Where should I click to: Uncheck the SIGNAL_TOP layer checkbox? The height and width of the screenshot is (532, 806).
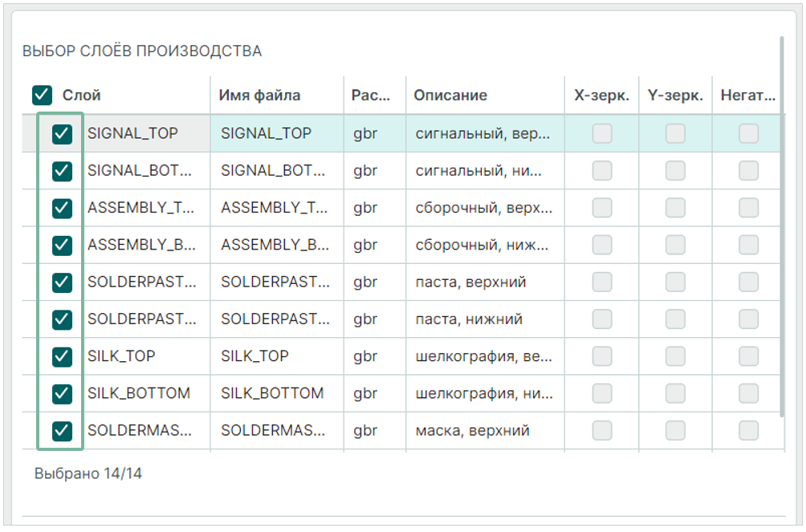click(x=62, y=134)
